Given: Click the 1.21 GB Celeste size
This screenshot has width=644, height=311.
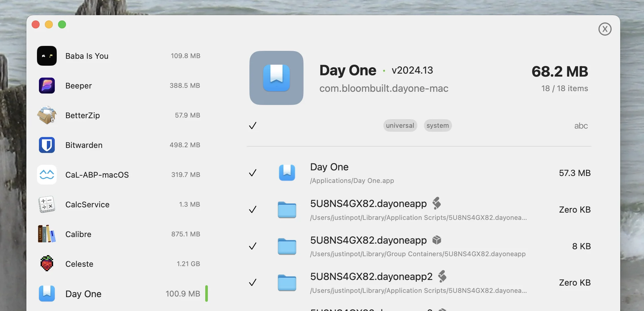Looking at the screenshot, I should point(188,264).
